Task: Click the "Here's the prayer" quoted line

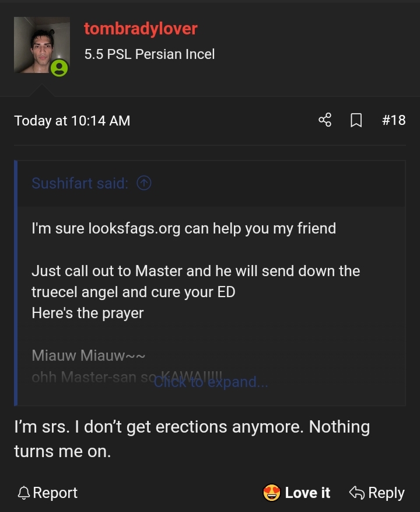Action: pos(87,313)
